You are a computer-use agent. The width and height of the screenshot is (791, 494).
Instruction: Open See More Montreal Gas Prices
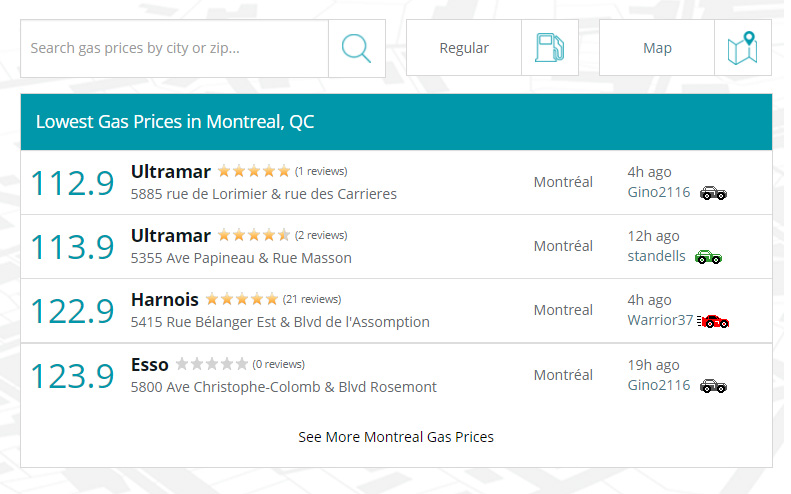click(x=396, y=437)
